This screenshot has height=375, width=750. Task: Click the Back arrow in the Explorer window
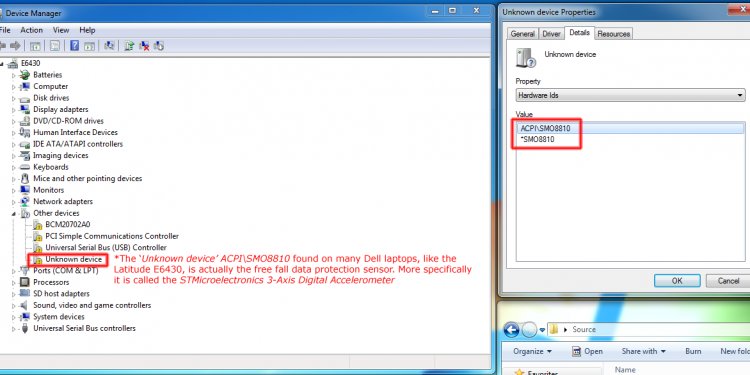(511, 330)
